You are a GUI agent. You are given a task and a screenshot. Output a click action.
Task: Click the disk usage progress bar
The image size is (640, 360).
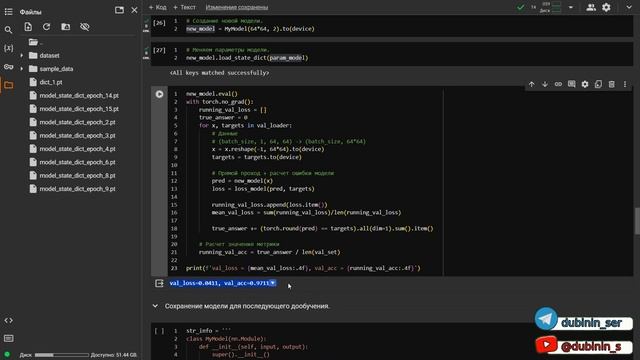(x=62, y=355)
